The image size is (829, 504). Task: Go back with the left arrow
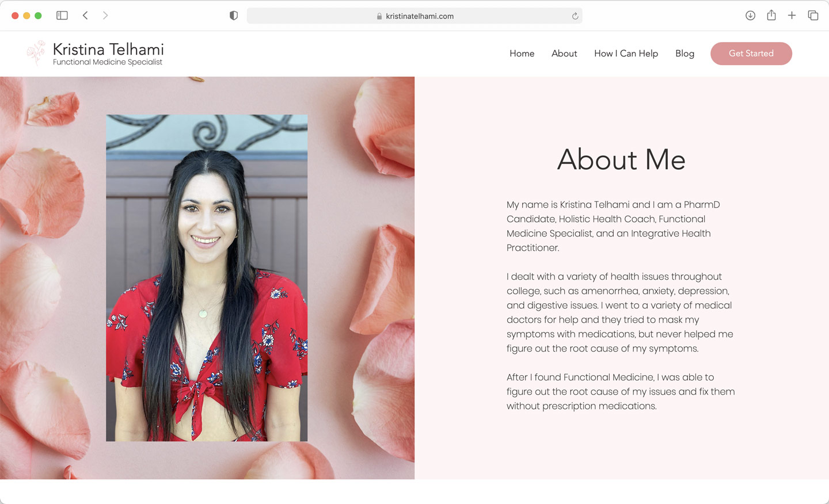point(85,16)
